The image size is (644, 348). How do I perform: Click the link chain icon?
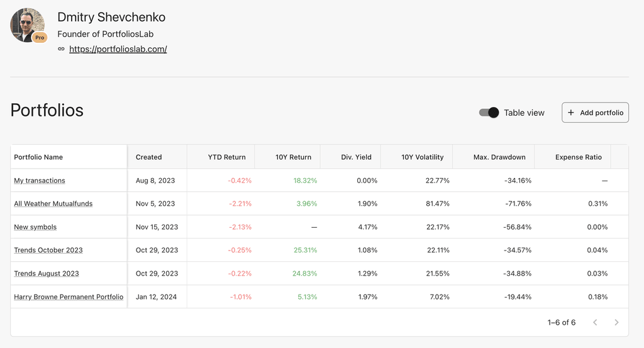pyautogui.click(x=61, y=49)
